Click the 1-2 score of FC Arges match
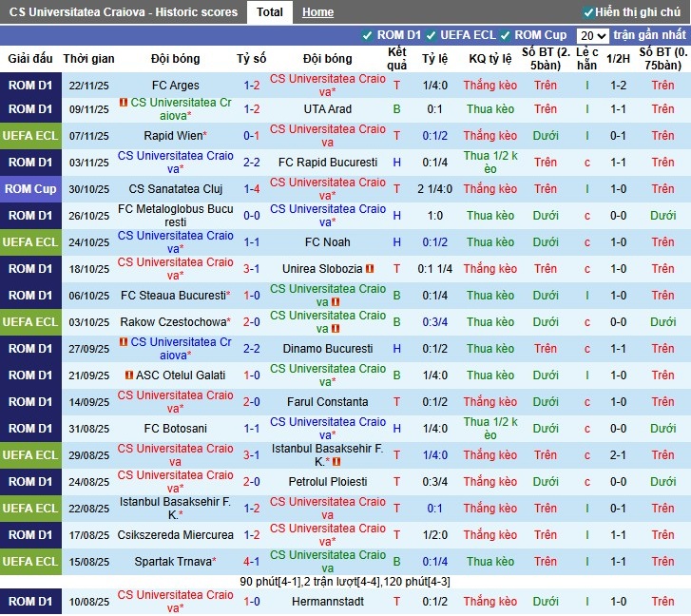Image resolution: width=691 pixels, height=616 pixels. (252, 86)
